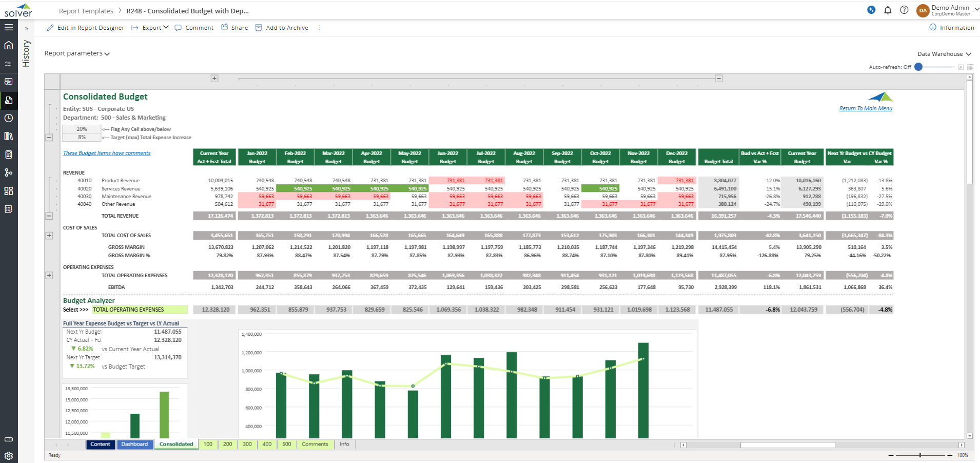Screen dimensions: 980x463
Task: Open the notifications bell icon
Action: coord(888,10)
